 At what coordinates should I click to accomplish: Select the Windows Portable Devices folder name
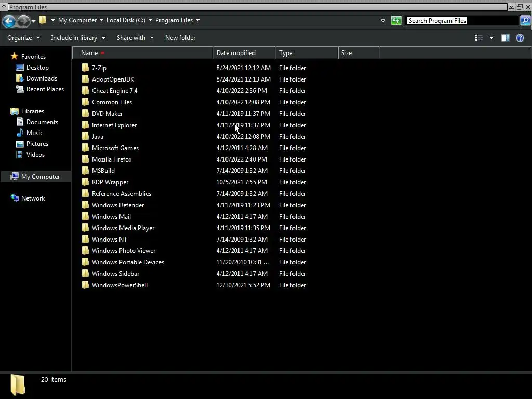click(x=128, y=262)
